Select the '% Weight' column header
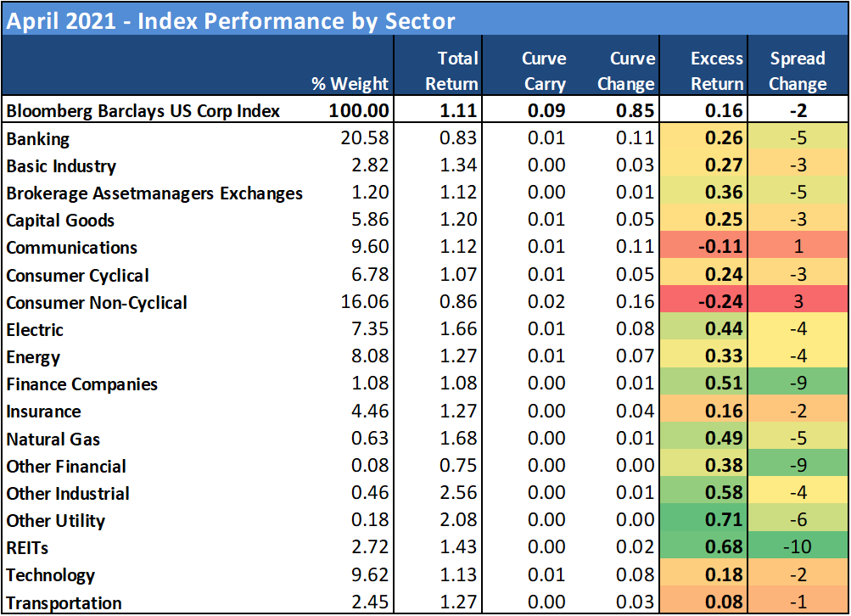The image size is (851, 616). click(x=350, y=84)
